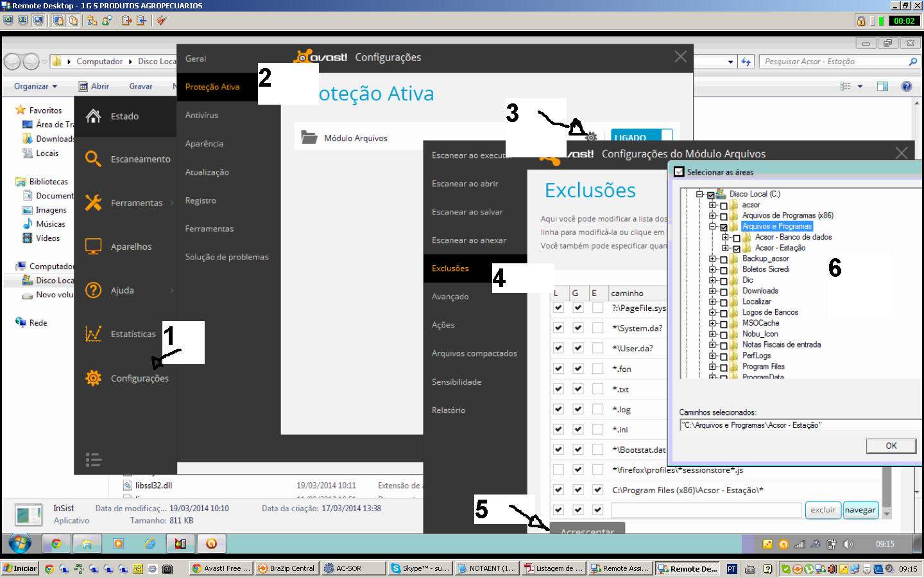Click the volume speaker icon in remote tray
Viewport: 924px width, 578px height.
(x=848, y=544)
